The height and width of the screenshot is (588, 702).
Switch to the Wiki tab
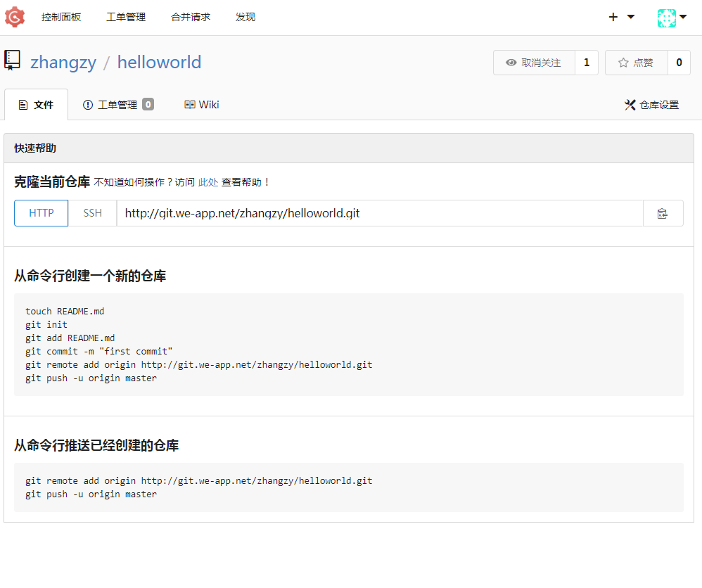(x=202, y=105)
